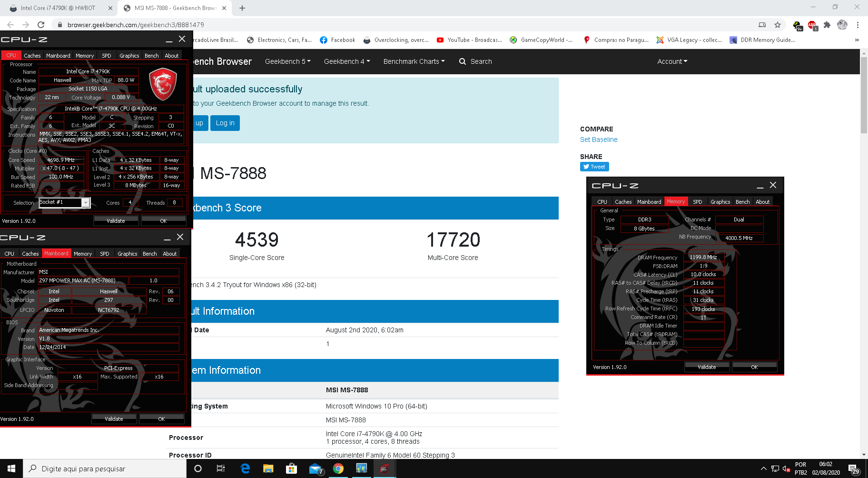Screen dimensions: 868x478
Task: Open Graphics tab in Memory CPU-Z window
Action: pos(720,202)
